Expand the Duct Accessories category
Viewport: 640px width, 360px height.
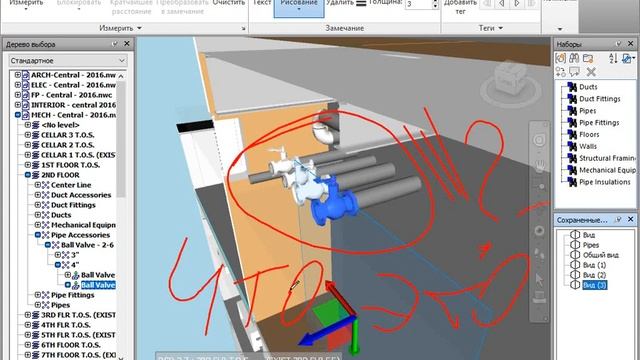38,195
